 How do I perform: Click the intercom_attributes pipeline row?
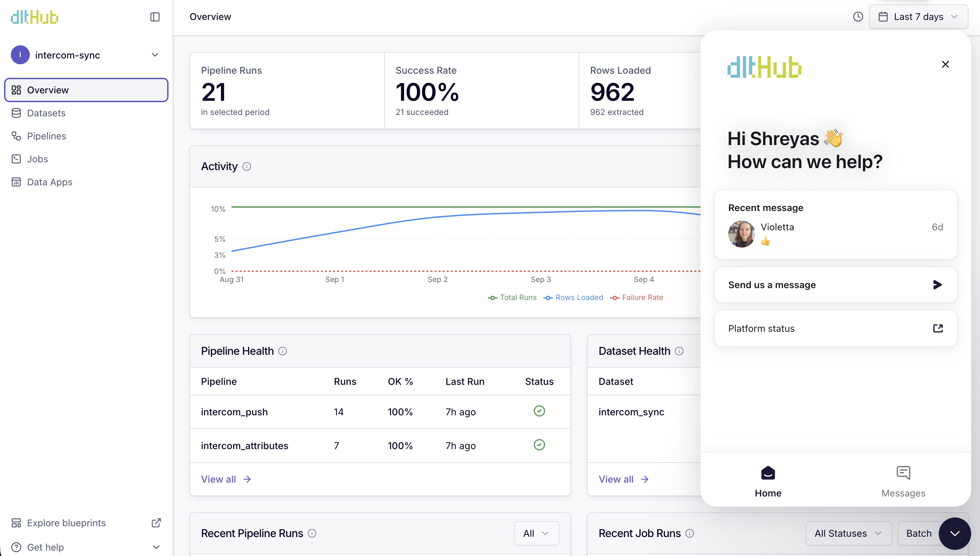(380, 446)
